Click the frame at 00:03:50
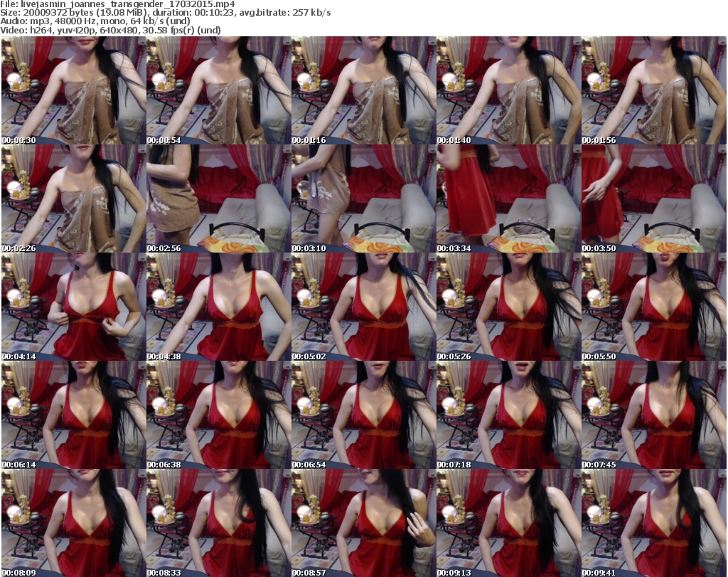 (653, 199)
